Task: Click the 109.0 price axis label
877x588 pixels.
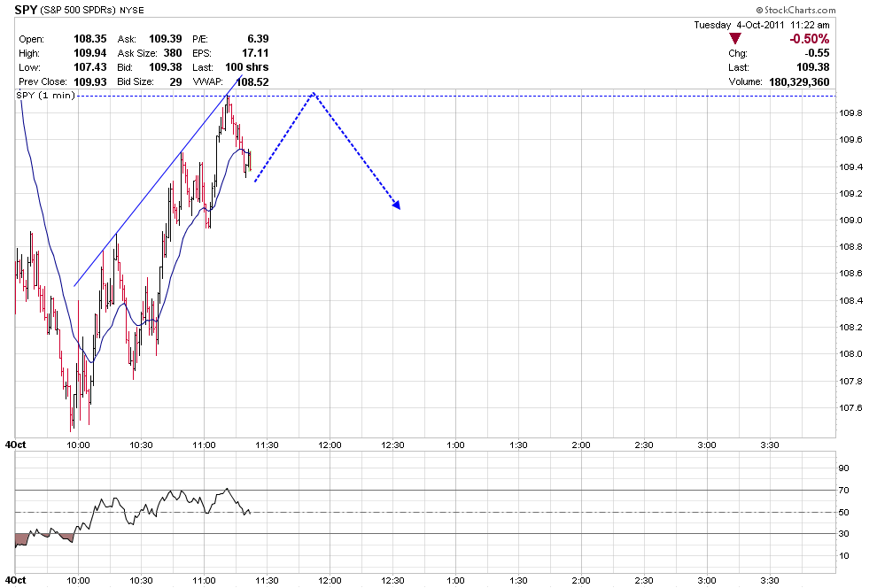Action: click(850, 220)
